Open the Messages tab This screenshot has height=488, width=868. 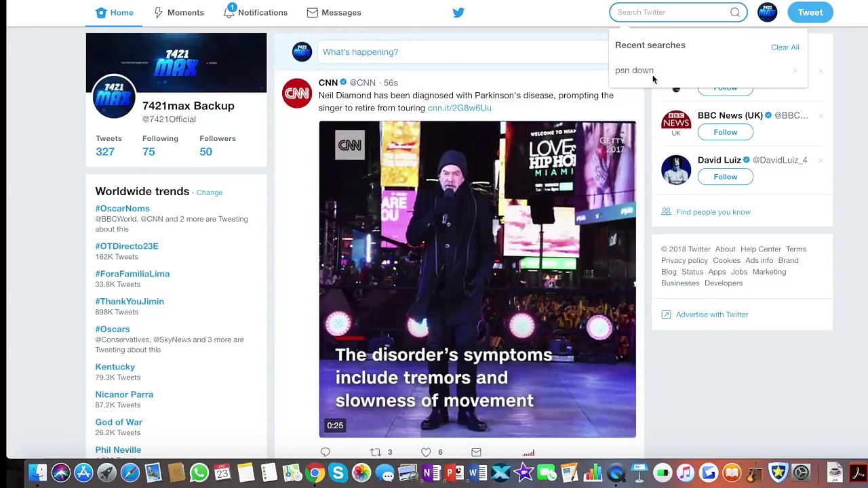334,12
